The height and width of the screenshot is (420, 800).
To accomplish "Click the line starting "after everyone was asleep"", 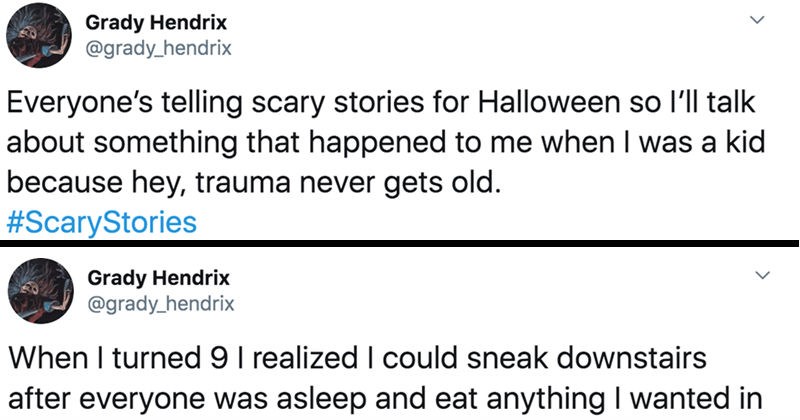I will [x=385, y=399].
